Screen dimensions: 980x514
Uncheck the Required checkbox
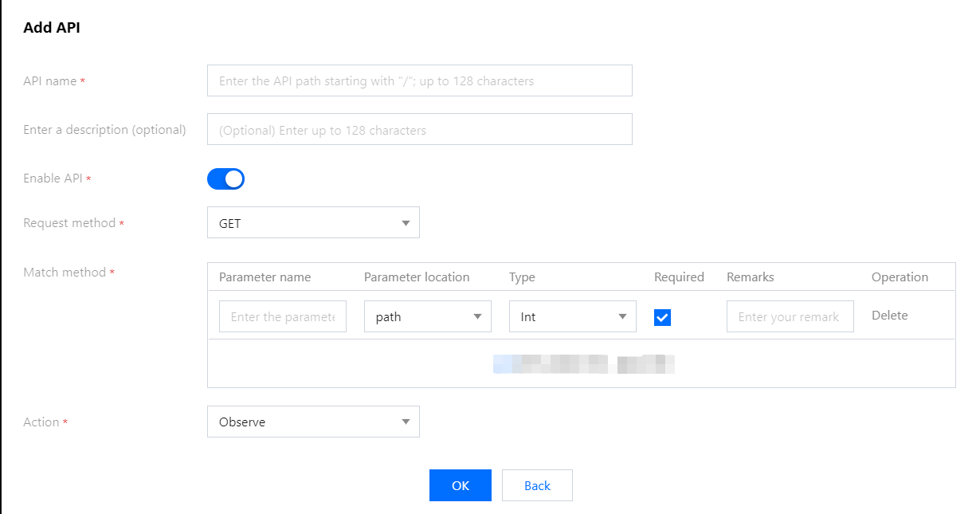pyautogui.click(x=662, y=317)
